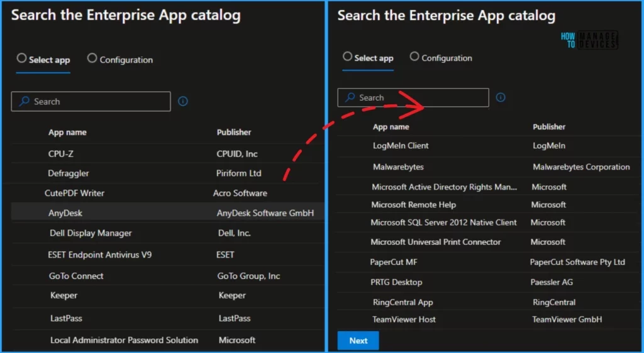Choose CutePDF Writer from the list
Image resolution: width=644 pixels, height=353 pixels.
[74, 193]
